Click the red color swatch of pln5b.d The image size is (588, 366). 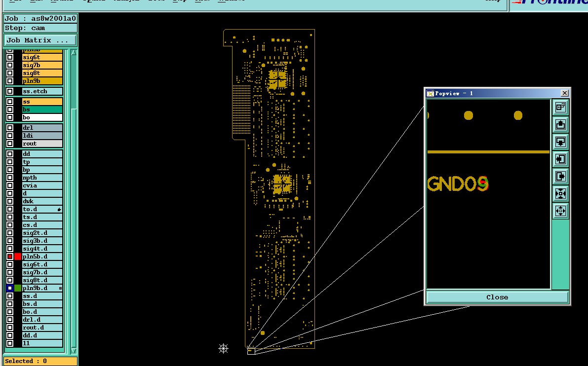(x=18, y=256)
